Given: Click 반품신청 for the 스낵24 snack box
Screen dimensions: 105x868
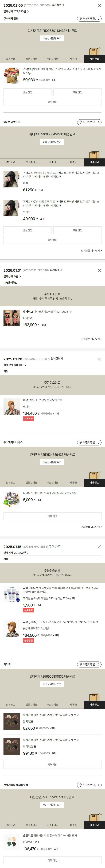Looking at the screenshot, I should [x=28, y=92].
